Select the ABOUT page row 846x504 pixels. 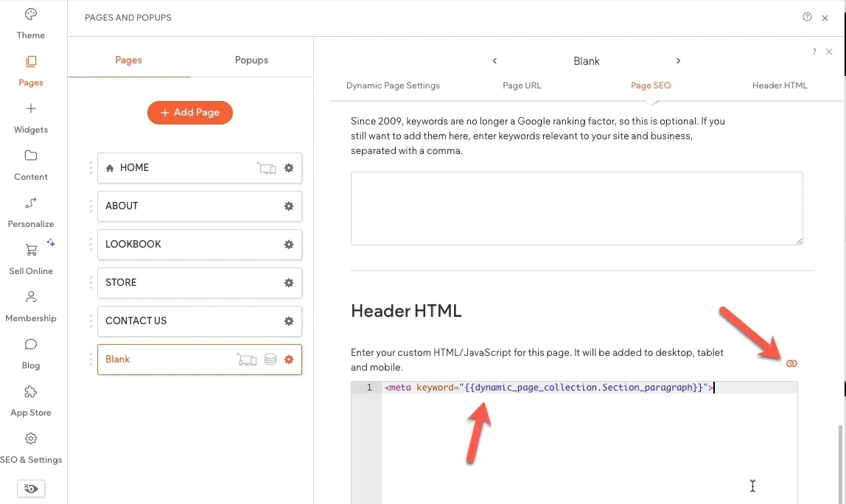pyautogui.click(x=200, y=206)
